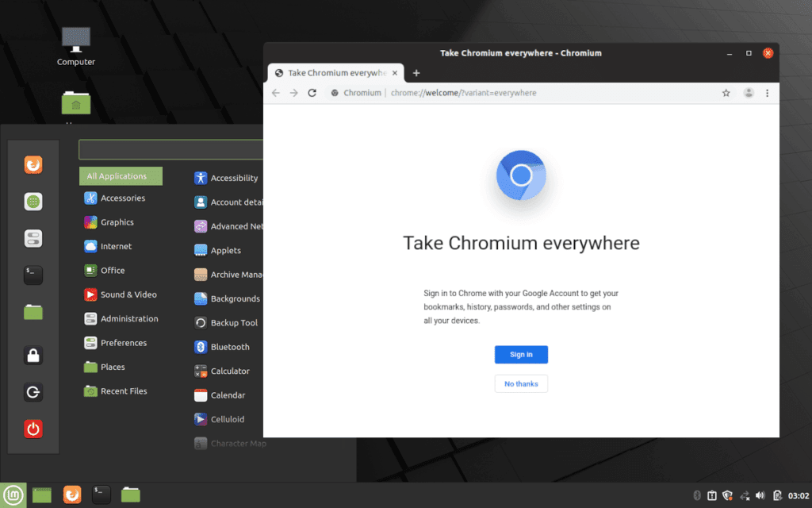The height and width of the screenshot is (508, 812).
Task: Open the Internet category
Action: 116,247
